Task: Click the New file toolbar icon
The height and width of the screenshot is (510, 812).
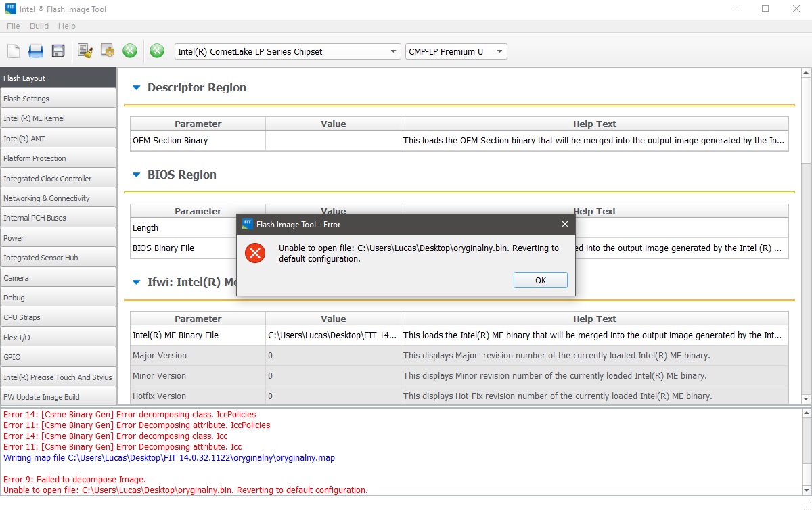Action: pos(14,51)
